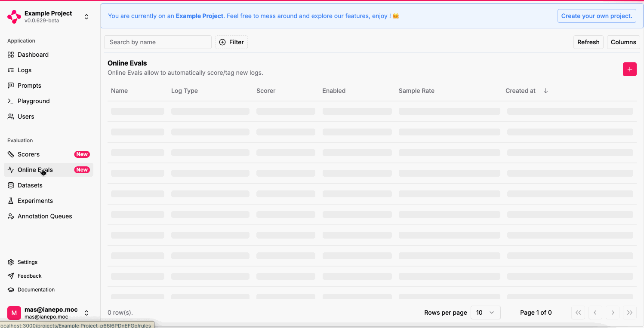Image resolution: width=644 pixels, height=328 pixels.
Task: Click the Scorer column header
Action: point(266,91)
